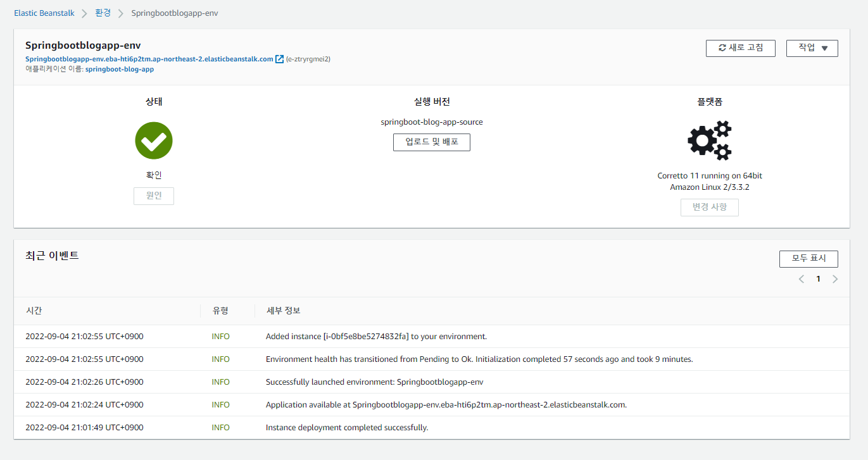
Task: Click the 유형 column header
Action: (220, 311)
